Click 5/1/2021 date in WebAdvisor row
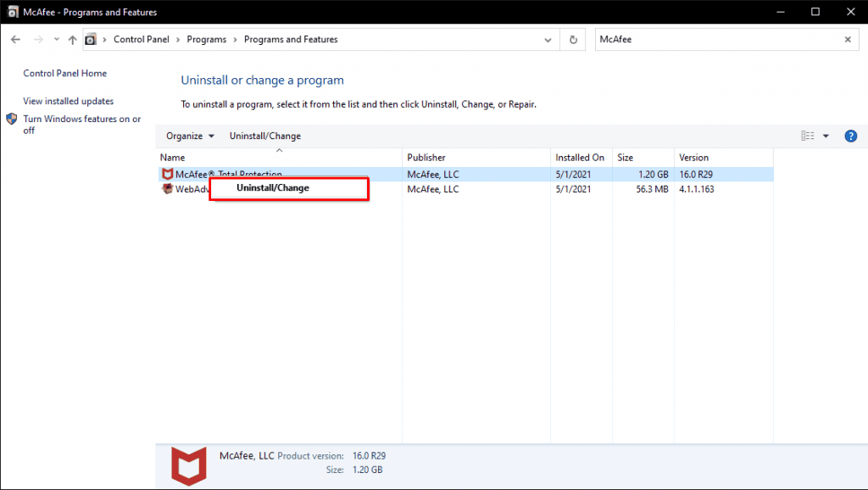The height and width of the screenshot is (490, 868). pyautogui.click(x=573, y=189)
